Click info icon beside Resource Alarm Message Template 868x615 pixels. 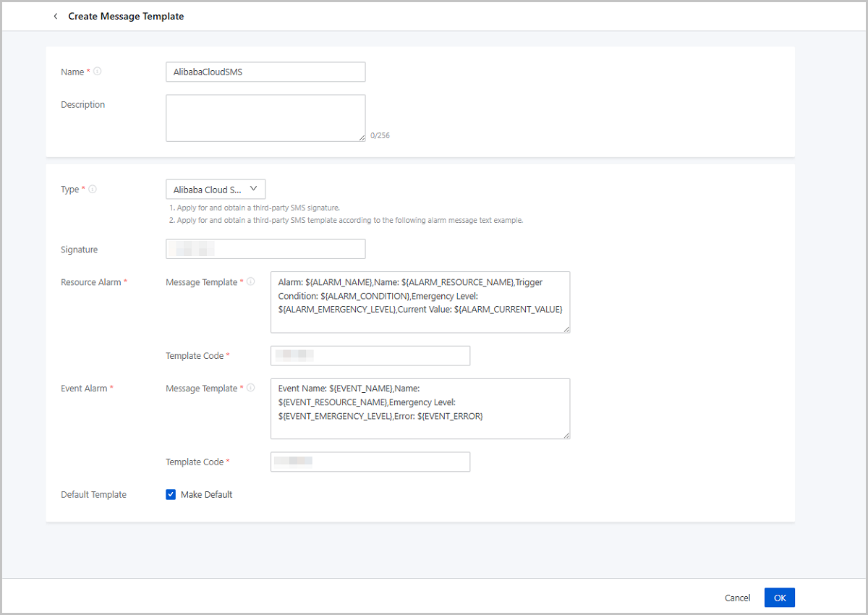(x=251, y=281)
